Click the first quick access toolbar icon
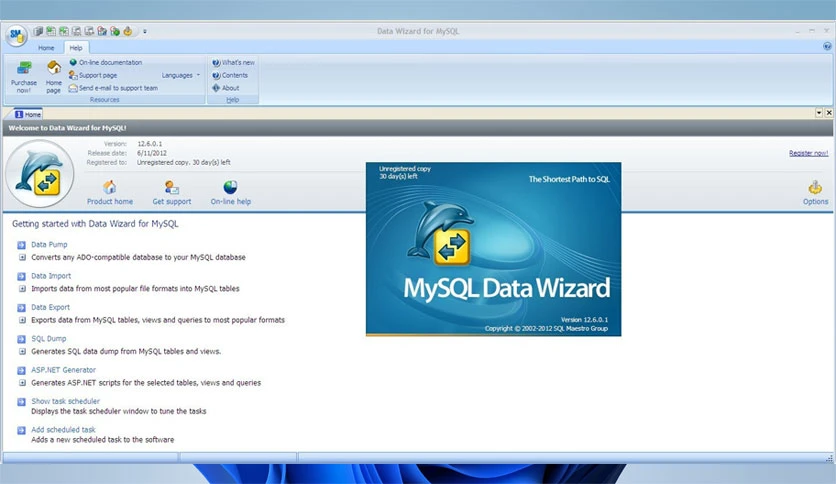This screenshot has height=484, width=836. (38, 31)
